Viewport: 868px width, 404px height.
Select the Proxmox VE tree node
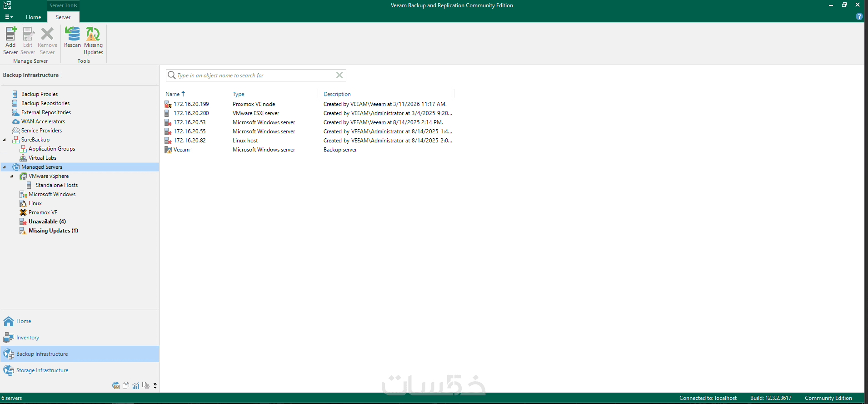[43, 212]
